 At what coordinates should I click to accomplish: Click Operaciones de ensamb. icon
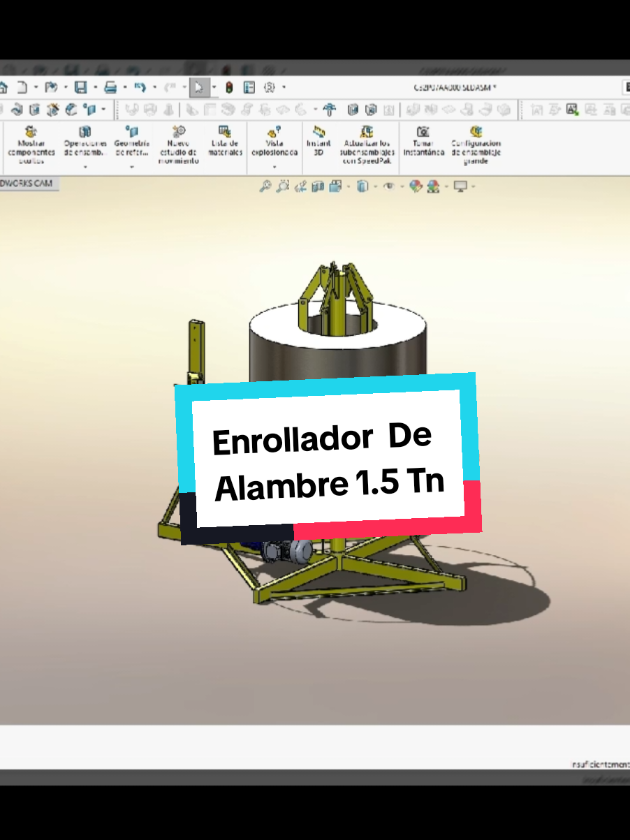point(85,131)
